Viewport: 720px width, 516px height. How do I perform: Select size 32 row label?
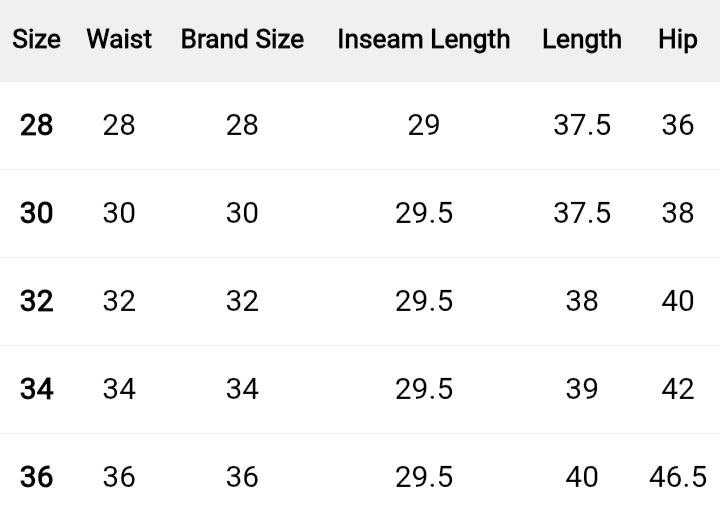[36, 301]
